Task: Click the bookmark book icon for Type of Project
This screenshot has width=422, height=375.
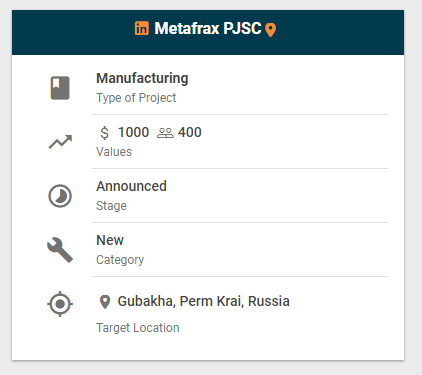Action: click(60, 88)
